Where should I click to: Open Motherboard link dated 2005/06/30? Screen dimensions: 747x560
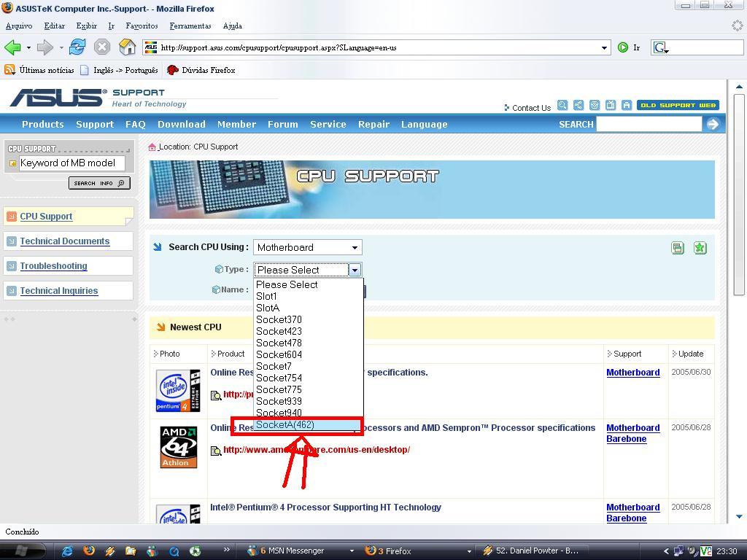(632, 373)
